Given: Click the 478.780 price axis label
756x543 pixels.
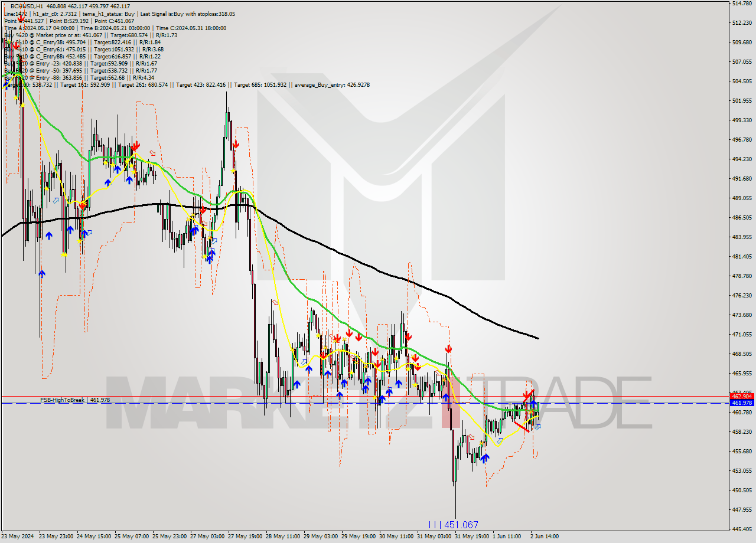Looking at the screenshot, I should point(741,276).
